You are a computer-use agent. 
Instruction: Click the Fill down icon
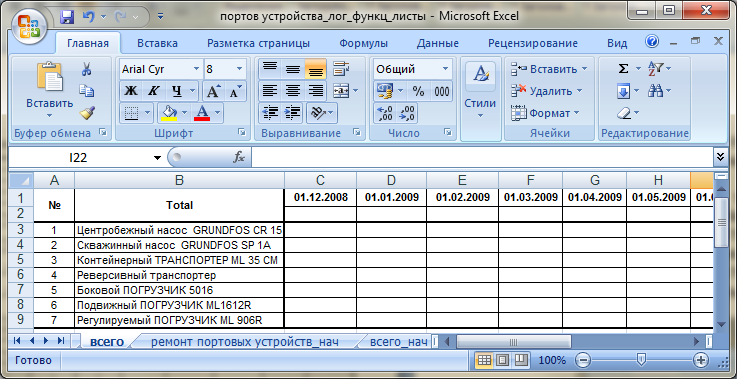624,91
